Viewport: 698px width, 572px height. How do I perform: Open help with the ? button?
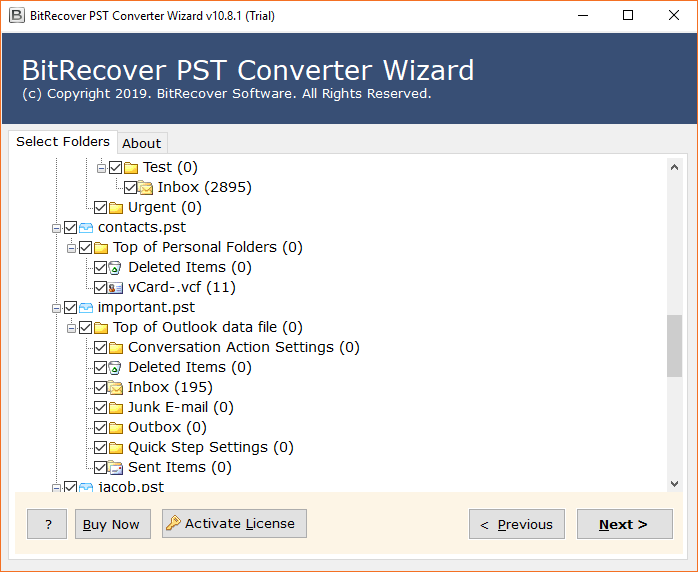[x=47, y=524]
